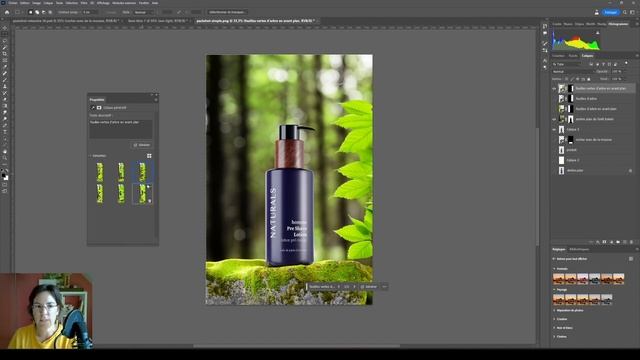640x360 pixels.
Task: Click the Delete layer trash icon
Action: 632,242
